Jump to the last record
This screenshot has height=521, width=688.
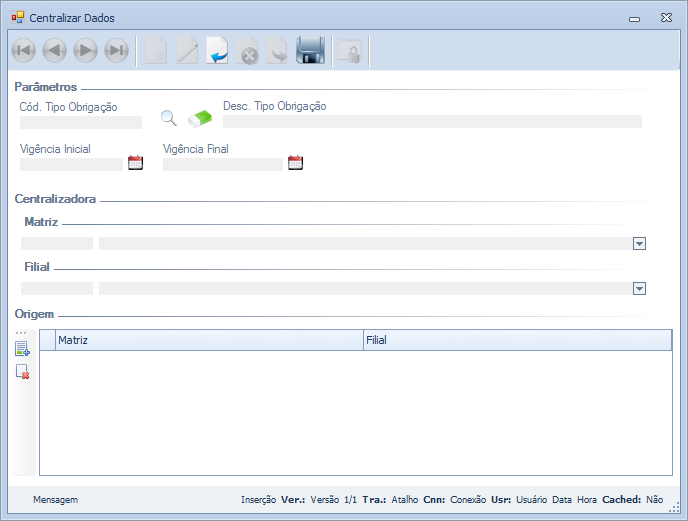coord(117,51)
